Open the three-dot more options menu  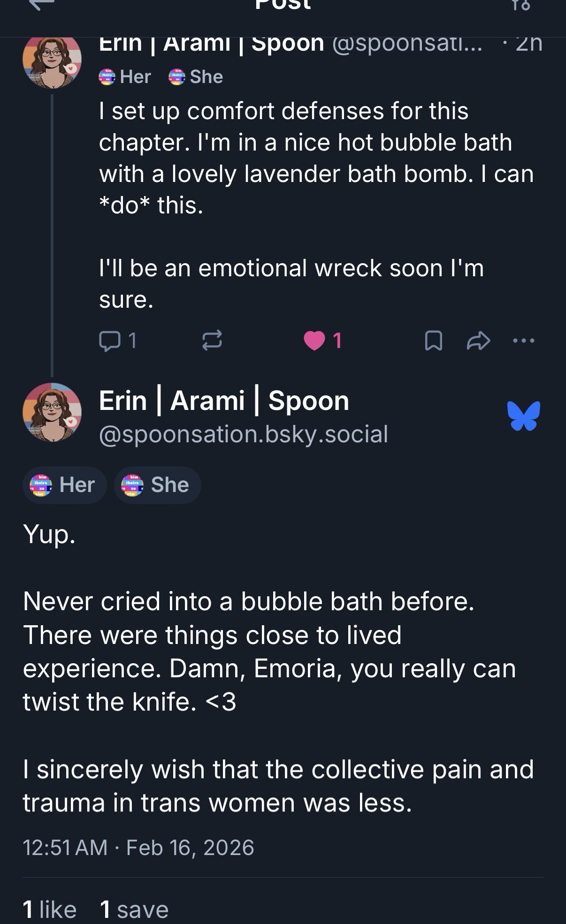(523, 341)
